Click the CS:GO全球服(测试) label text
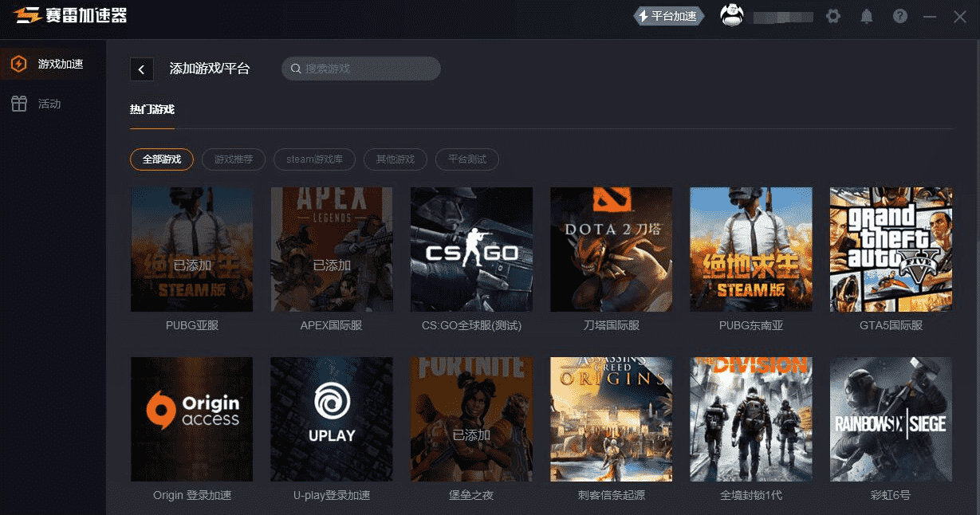 (471, 325)
